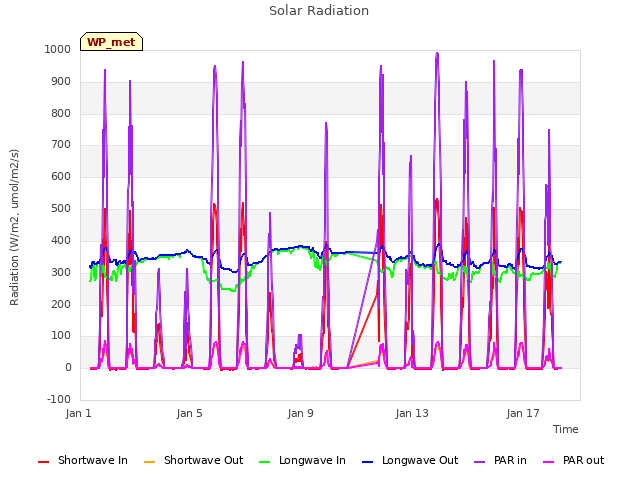Click the 100 y-axis tick label
The width and height of the screenshot is (640, 480).
point(61,336)
